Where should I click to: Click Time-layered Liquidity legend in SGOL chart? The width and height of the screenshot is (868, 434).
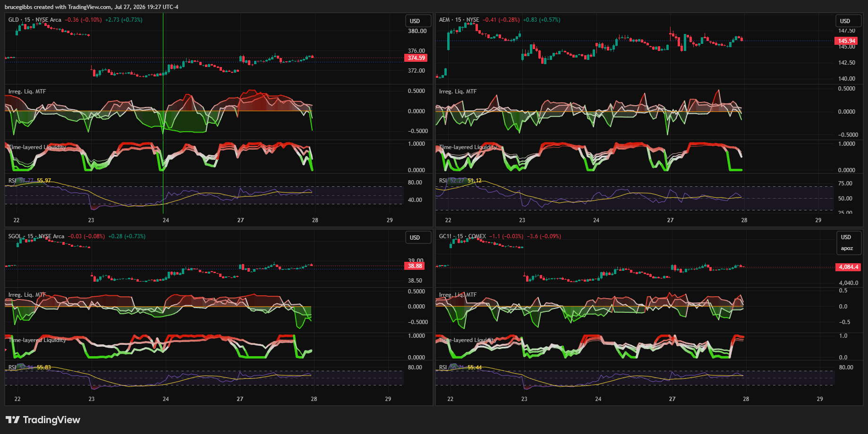pyautogui.click(x=37, y=340)
